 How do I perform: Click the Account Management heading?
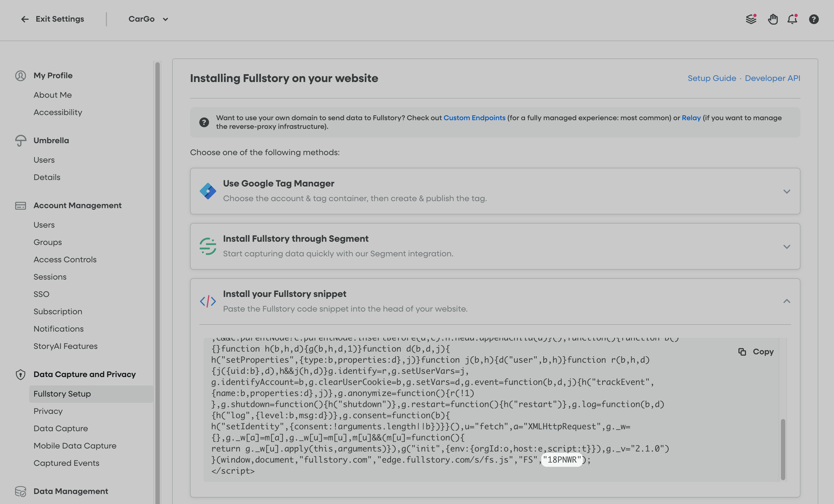77,206
